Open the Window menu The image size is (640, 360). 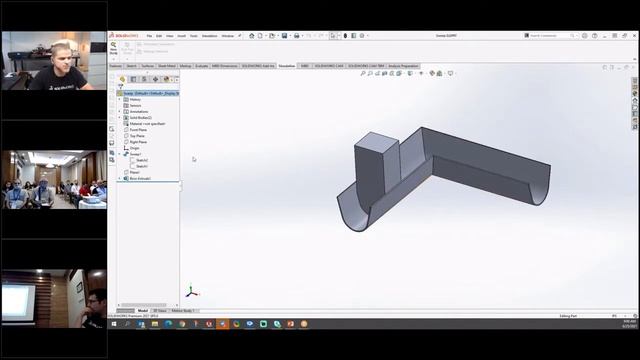227,36
